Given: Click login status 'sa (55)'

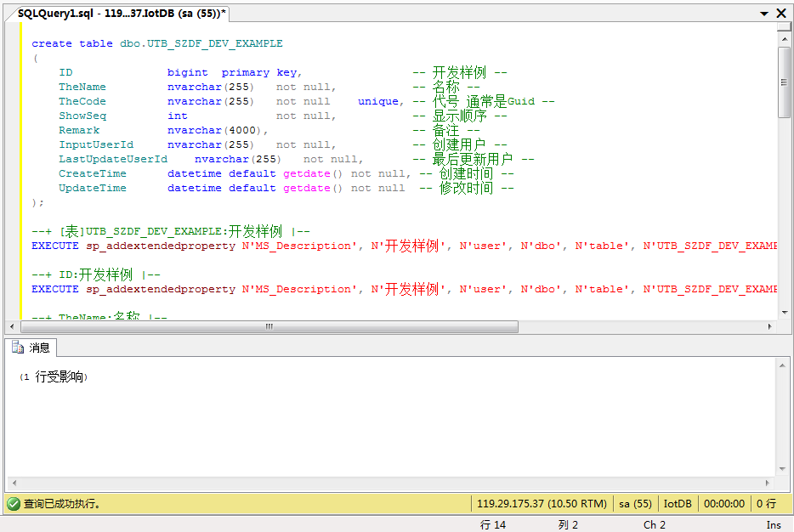Looking at the screenshot, I should click(x=635, y=504).
